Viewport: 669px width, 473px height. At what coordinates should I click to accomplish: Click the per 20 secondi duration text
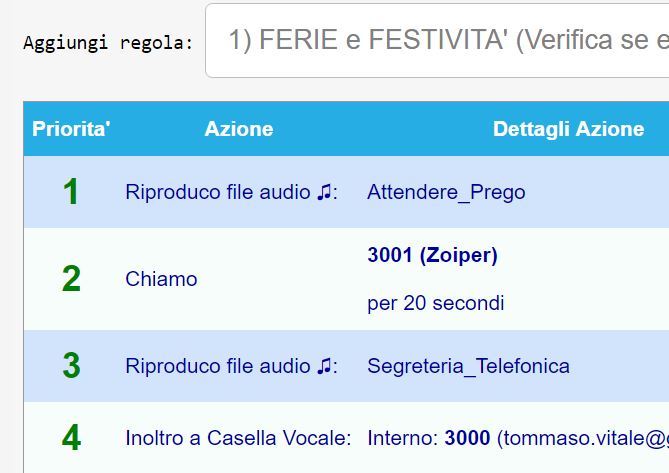tap(436, 303)
